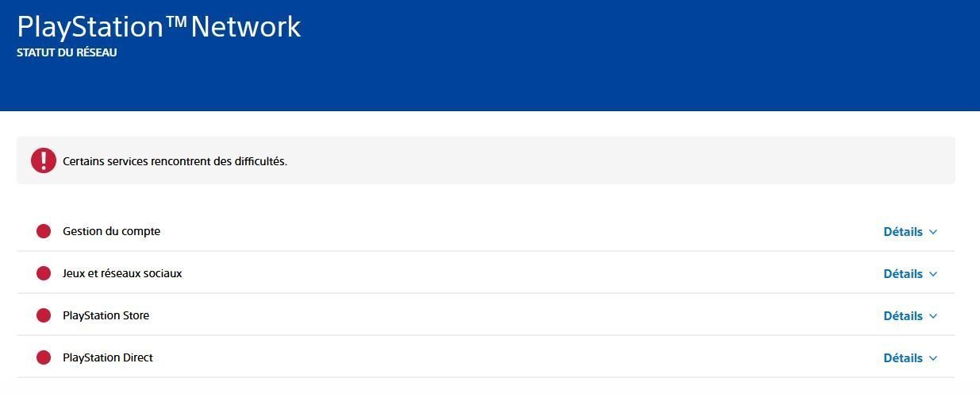Click the PlayStation Network header title
This screenshot has width=980, height=394.
[159, 27]
